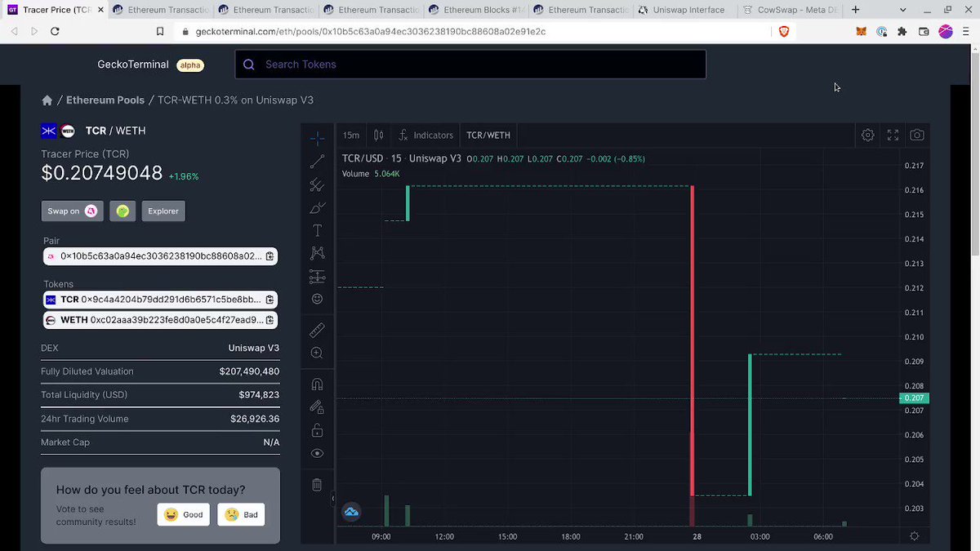Select the text annotation tool
This screenshot has height=551, width=980.
[317, 229]
